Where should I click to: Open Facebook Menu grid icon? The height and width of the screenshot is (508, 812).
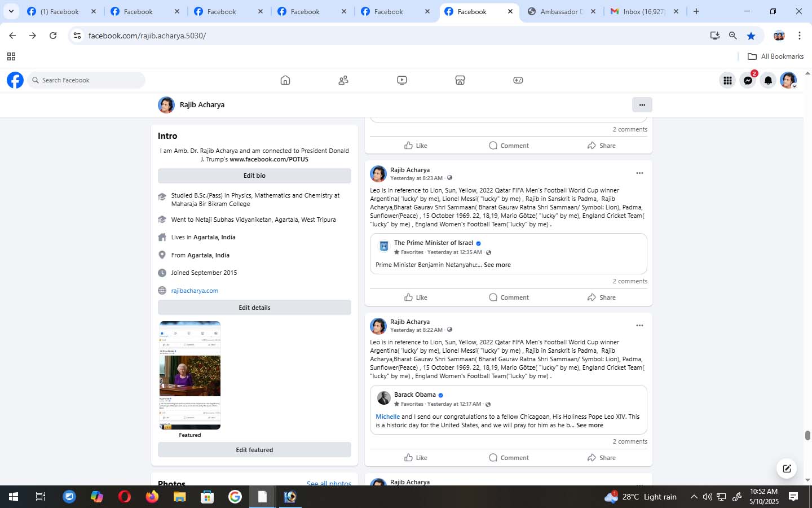click(x=727, y=80)
